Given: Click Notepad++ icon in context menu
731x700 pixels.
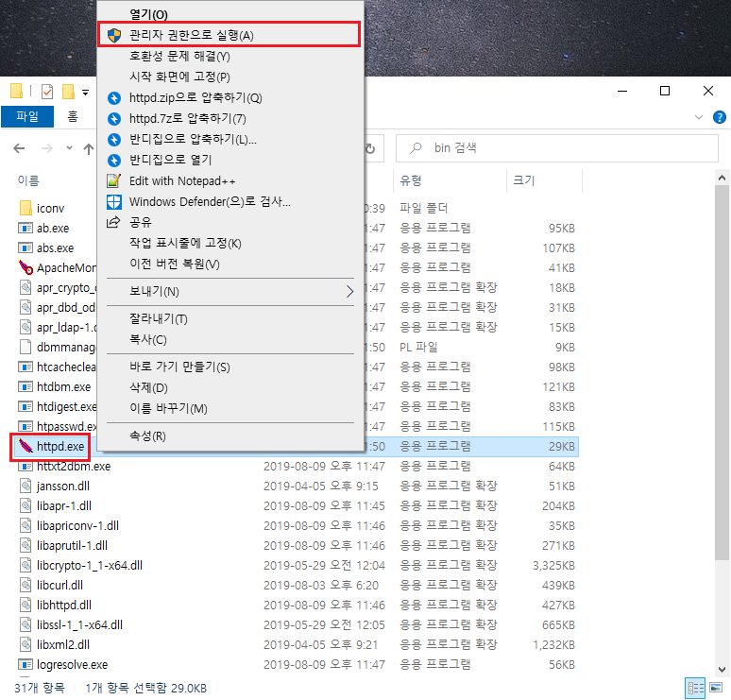Looking at the screenshot, I should (114, 181).
